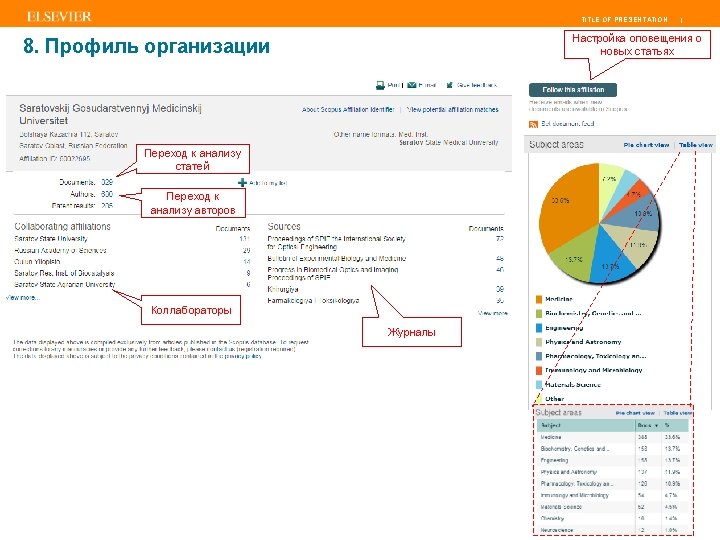Viewport: 720px width, 540px height.
Task: Open Russian Academy of Sciences collaborator
Action: click(x=60, y=251)
